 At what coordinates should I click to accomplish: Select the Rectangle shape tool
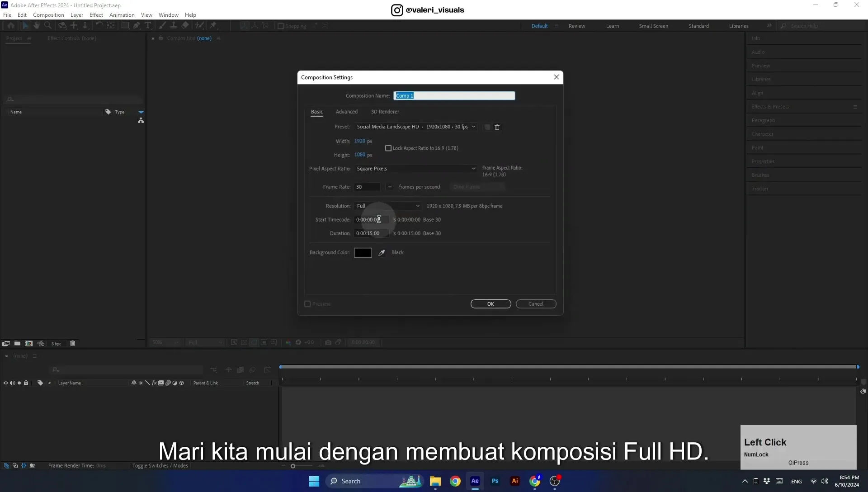125,26
